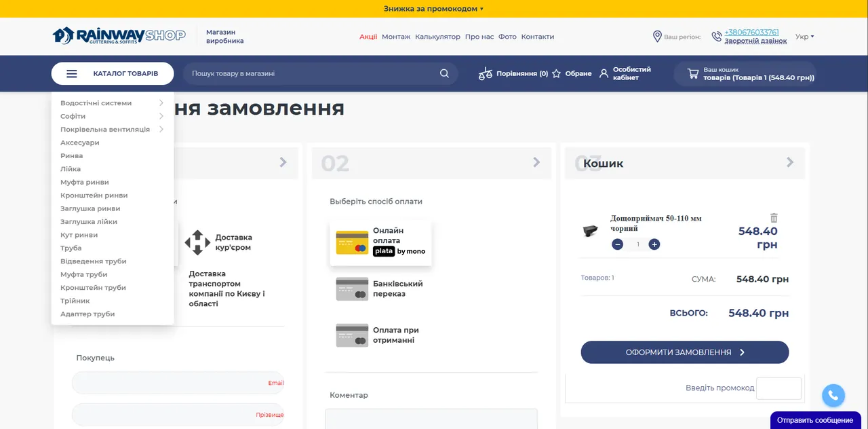Click the shopping cart icon in header
Image resolution: width=868 pixels, height=429 pixels.
[693, 73]
